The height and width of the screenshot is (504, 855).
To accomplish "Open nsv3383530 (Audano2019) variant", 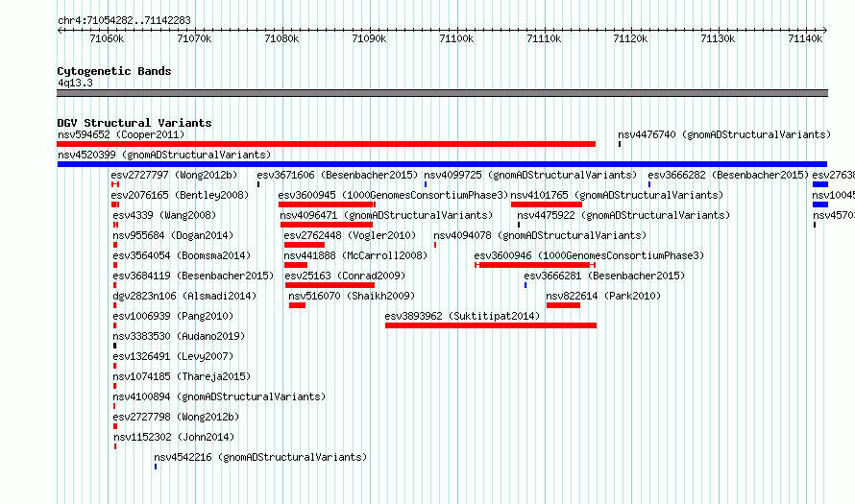I will tap(180, 336).
